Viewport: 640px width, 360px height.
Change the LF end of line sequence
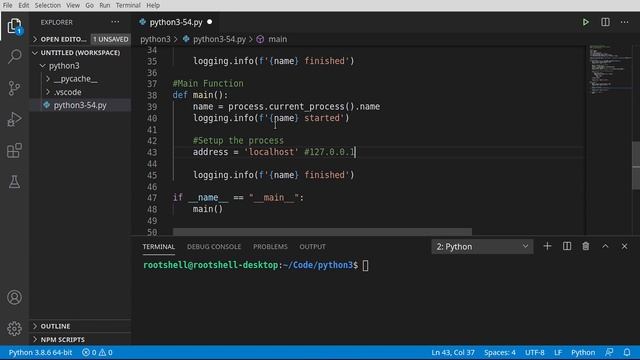558,352
